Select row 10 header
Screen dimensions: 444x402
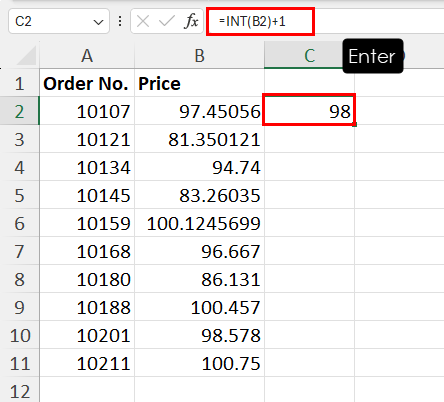[20, 335]
